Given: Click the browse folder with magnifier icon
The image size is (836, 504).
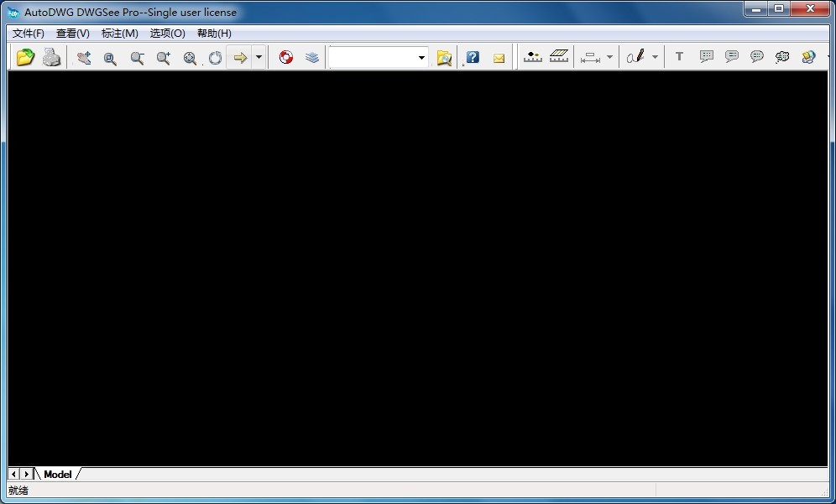Looking at the screenshot, I should (x=444, y=57).
